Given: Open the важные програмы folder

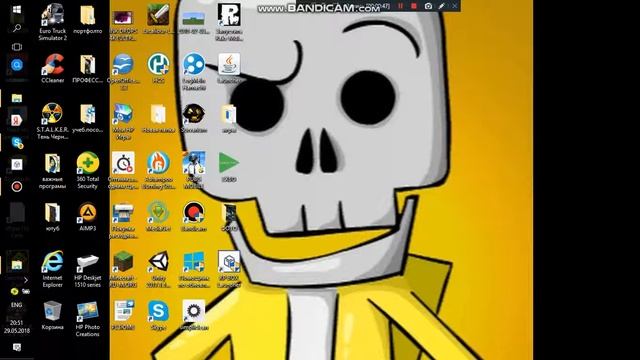Looking at the screenshot, I should (52, 171).
